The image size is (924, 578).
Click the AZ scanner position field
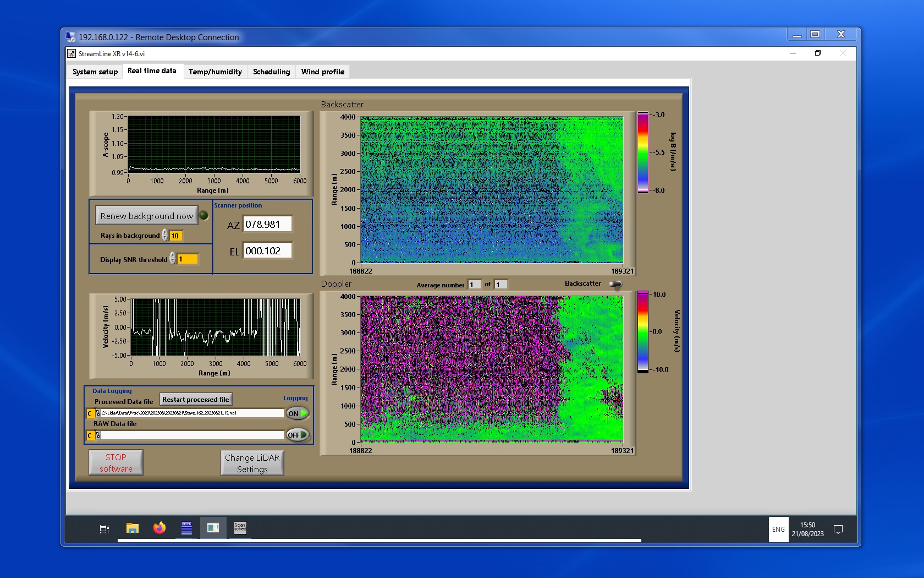pyautogui.click(x=267, y=225)
